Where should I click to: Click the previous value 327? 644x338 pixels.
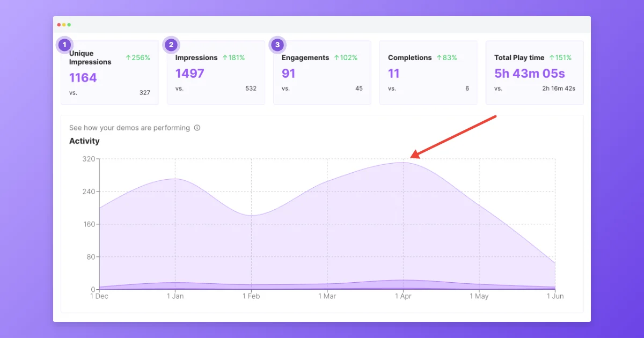pyautogui.click(x=145, y=93)
